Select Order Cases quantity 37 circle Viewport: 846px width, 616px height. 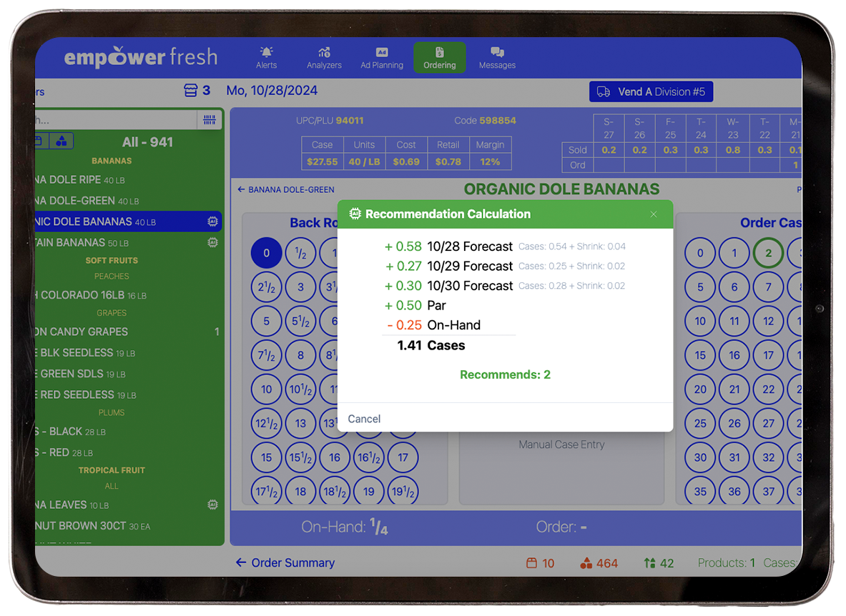click(768, 492)
